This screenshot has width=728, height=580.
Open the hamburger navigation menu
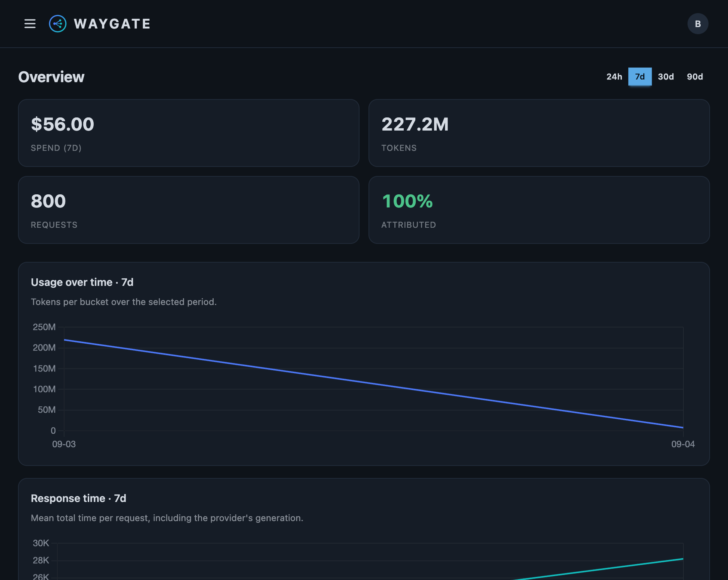click(30, 24)
